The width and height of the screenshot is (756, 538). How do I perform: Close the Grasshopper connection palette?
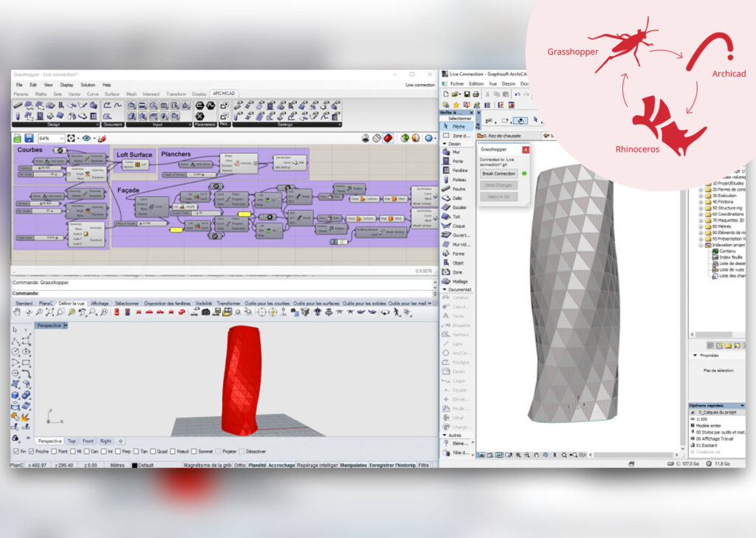(x=526, y=150)
